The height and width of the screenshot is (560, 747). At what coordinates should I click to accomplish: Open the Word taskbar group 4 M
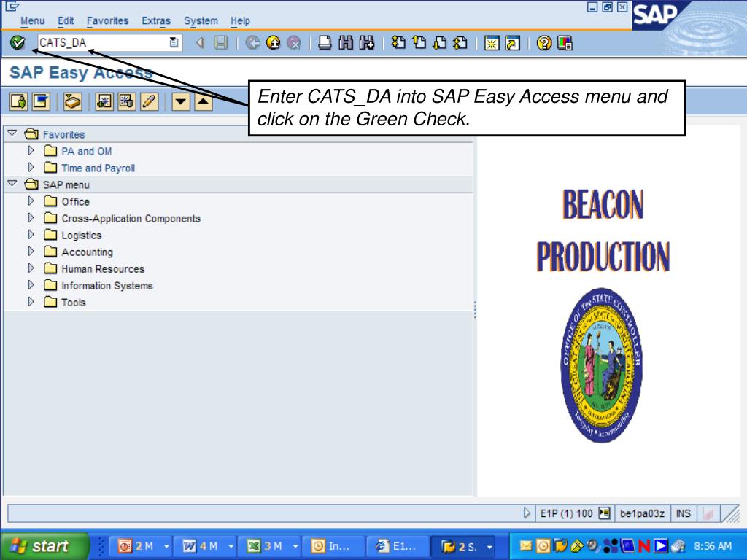click(x=205, y=546)
